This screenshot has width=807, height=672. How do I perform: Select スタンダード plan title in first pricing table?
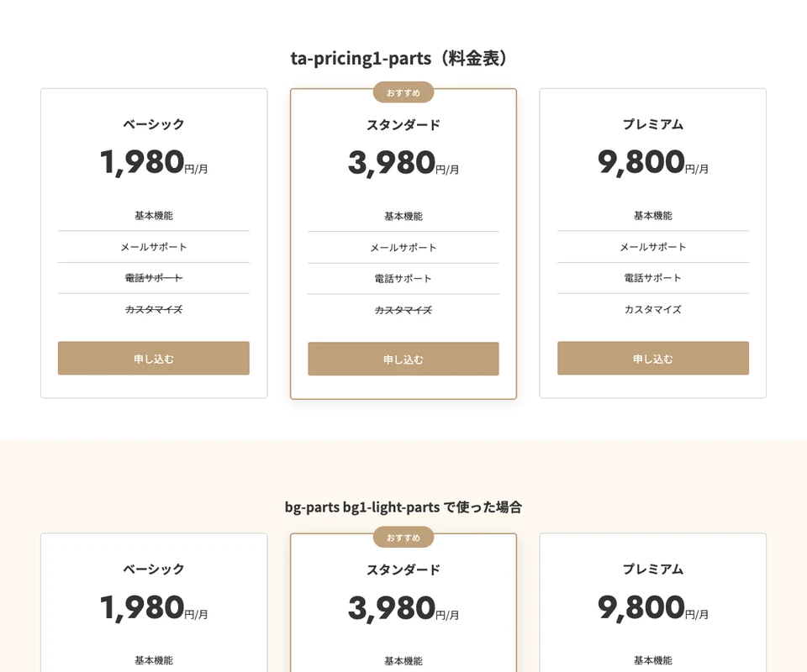tap(403, 125)
